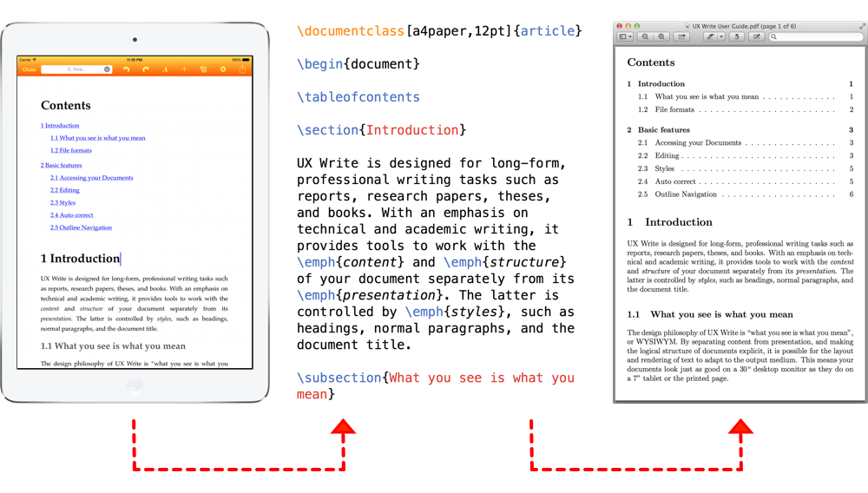Screen dimensions: 868x493
Task: Open the '1.2 File formats' link
Action: click(71, 150)
